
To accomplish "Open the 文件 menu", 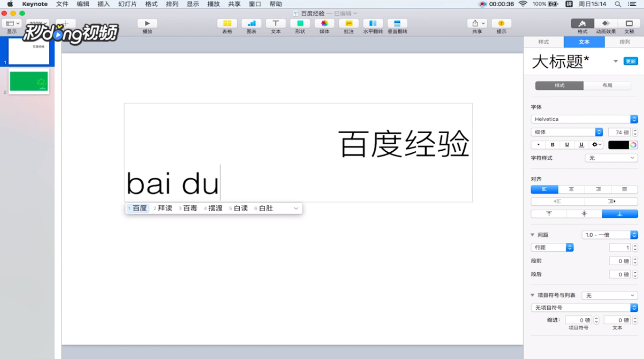I will [x=62, y=4].
